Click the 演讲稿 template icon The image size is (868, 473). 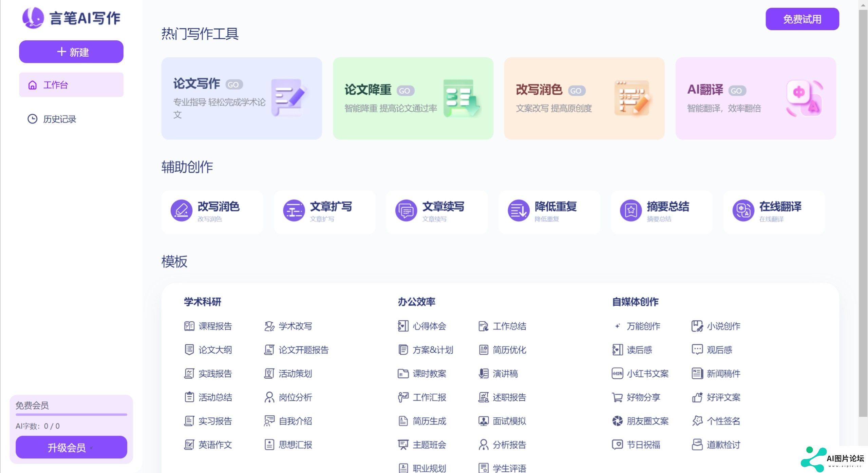click(483, 374)
